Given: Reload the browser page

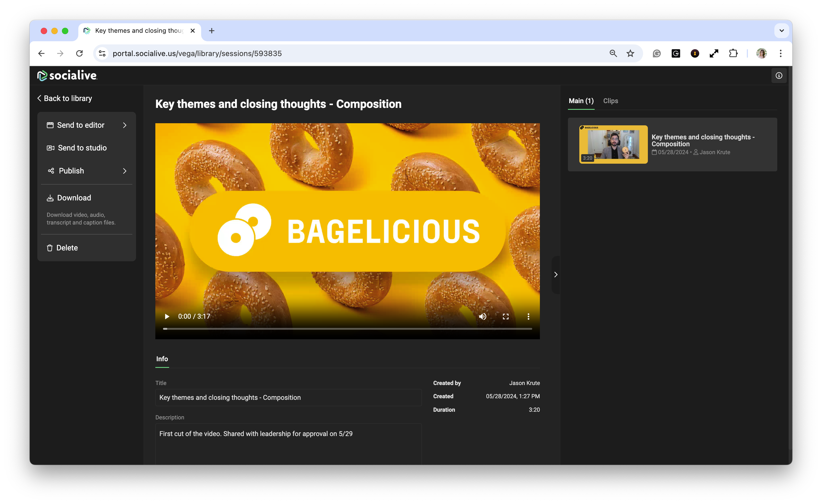Looking at the screenshot, I should (x=79, y=53).
